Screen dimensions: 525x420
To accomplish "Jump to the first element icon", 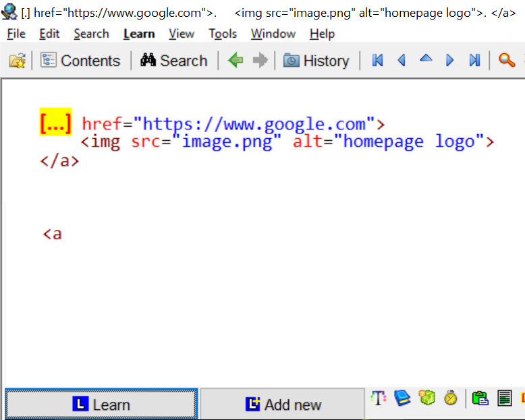I will tap(377, 61).
